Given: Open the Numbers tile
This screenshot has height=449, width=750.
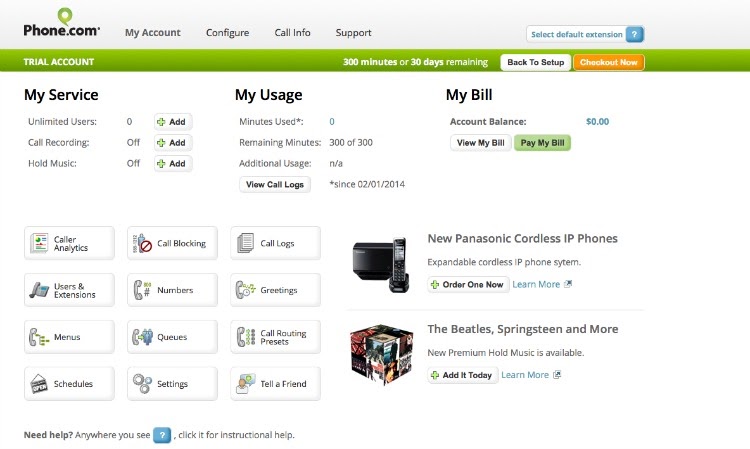Looking at the screenshot, I should click(172, 290).
